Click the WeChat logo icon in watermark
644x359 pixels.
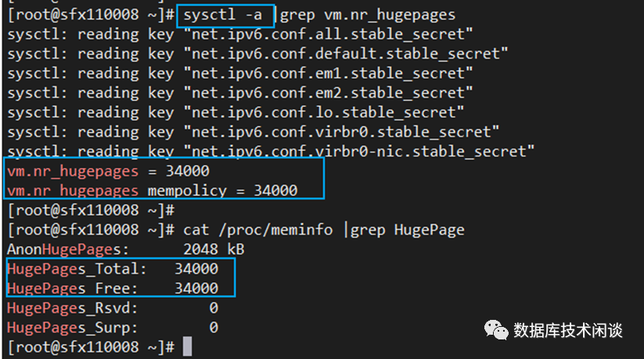tap(495, 330)
